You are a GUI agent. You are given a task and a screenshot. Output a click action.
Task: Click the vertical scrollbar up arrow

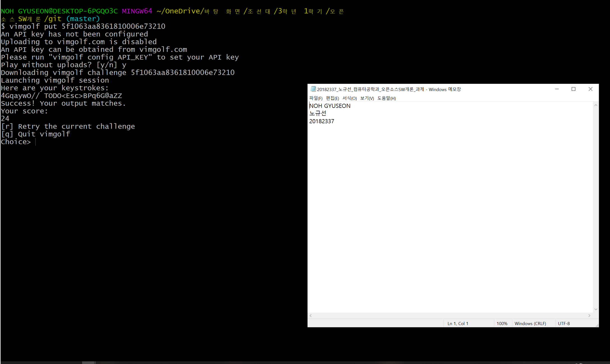click(x=595, y=105)
